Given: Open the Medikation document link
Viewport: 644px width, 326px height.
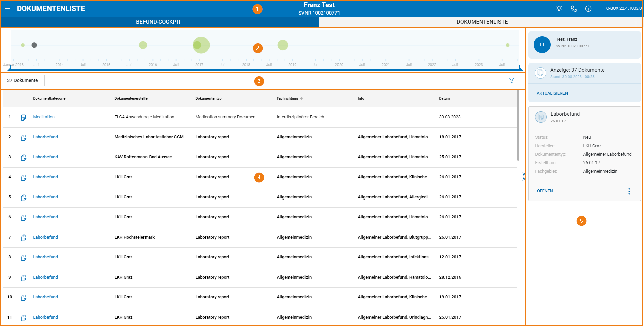Looking at the screenshot, I should point(44,117).
